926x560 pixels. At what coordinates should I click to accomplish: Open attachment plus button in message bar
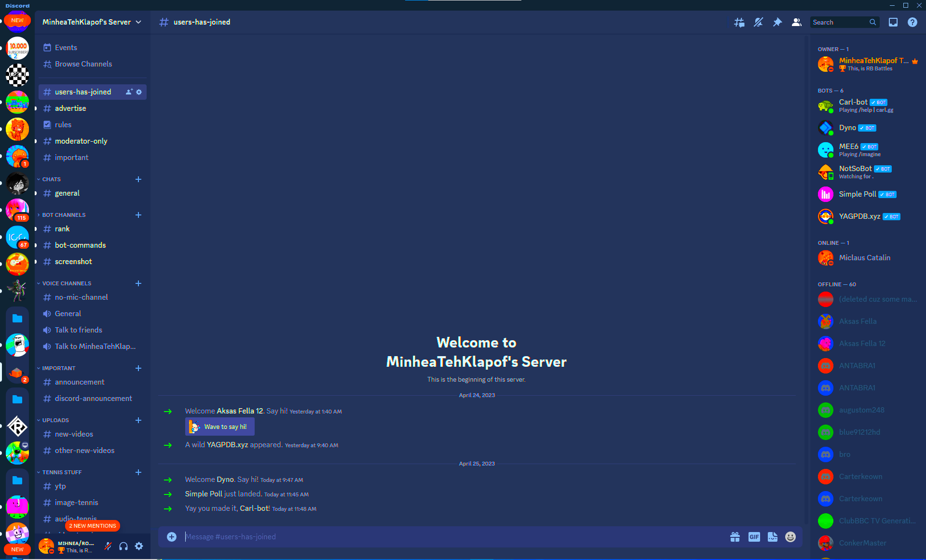172,537
